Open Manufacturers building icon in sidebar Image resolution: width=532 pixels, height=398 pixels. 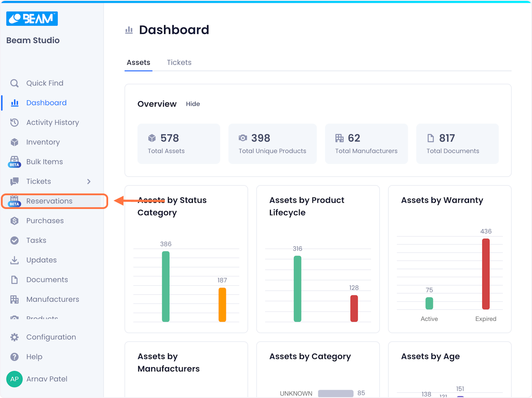[x=14, y=299]
